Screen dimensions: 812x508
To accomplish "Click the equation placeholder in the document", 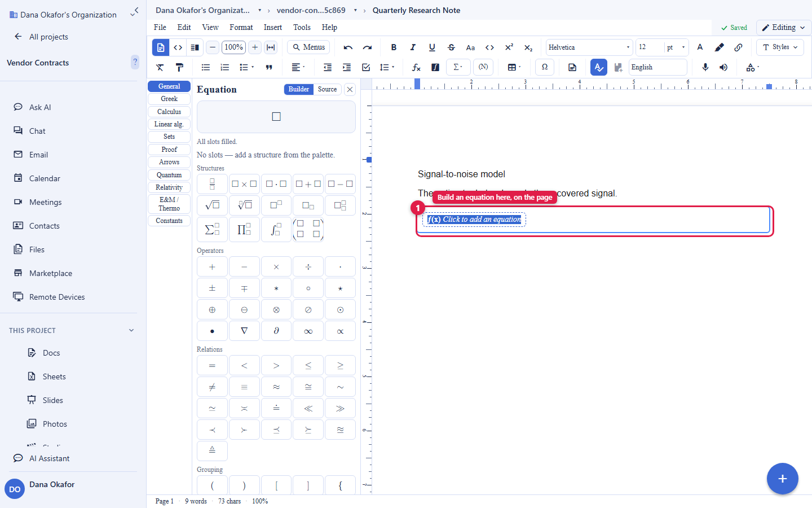I will pyautogui.click(x=474, y=220).
